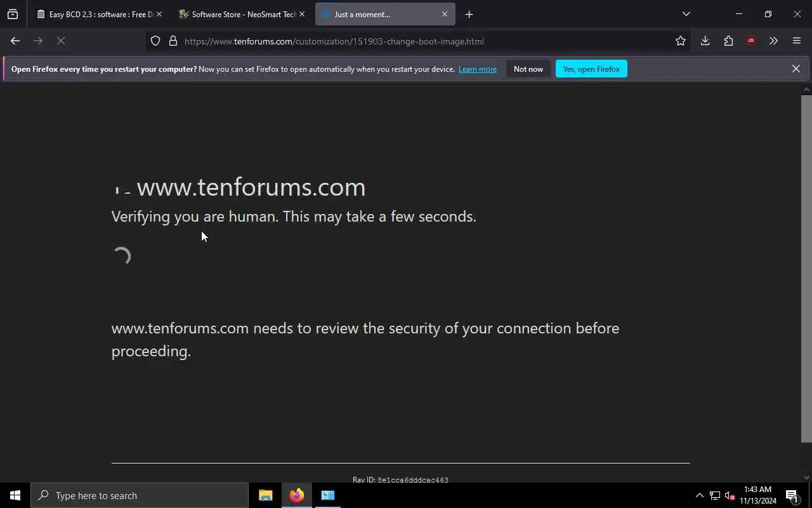Open the tracking protection shield icon
This screenshot has width=812, height=508.
click(155, 41)
